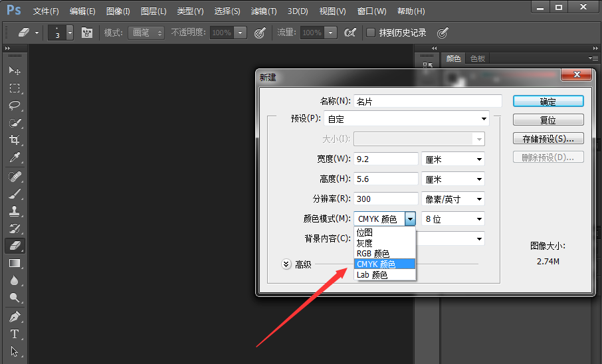
Task: Choose 灰度 in color mode list
Action: pos(384,243)
